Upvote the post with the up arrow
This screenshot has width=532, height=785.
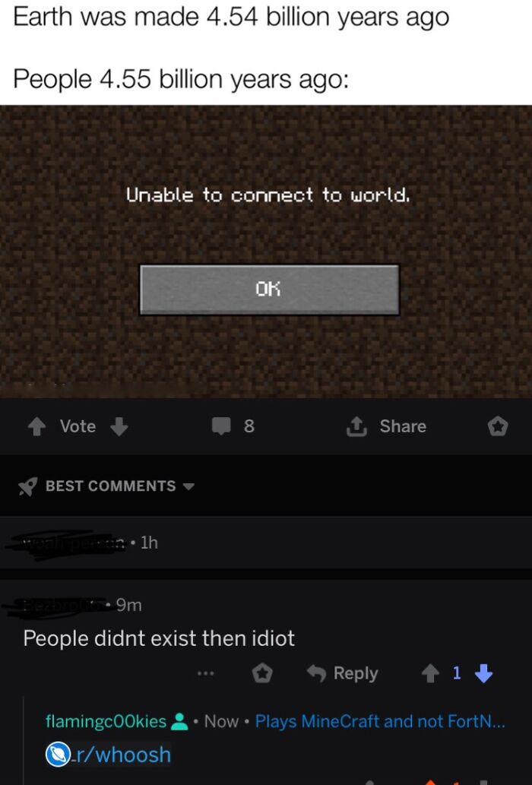[x=36, y=426]
